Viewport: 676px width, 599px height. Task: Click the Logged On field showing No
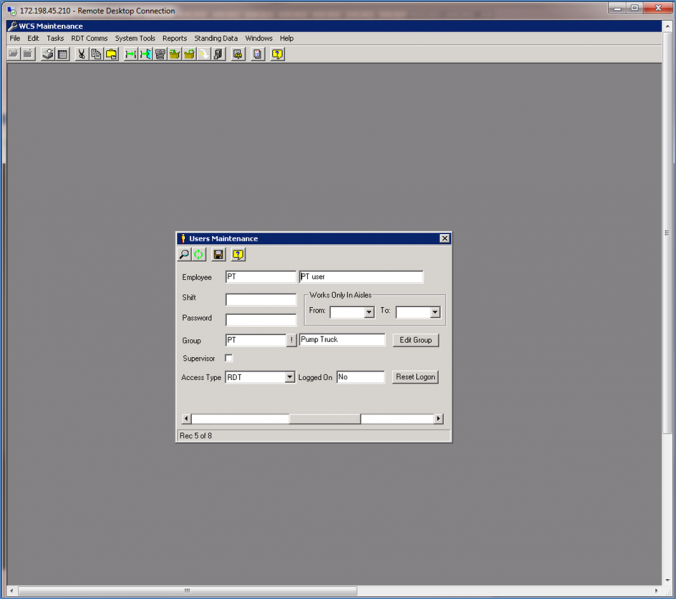360,377
